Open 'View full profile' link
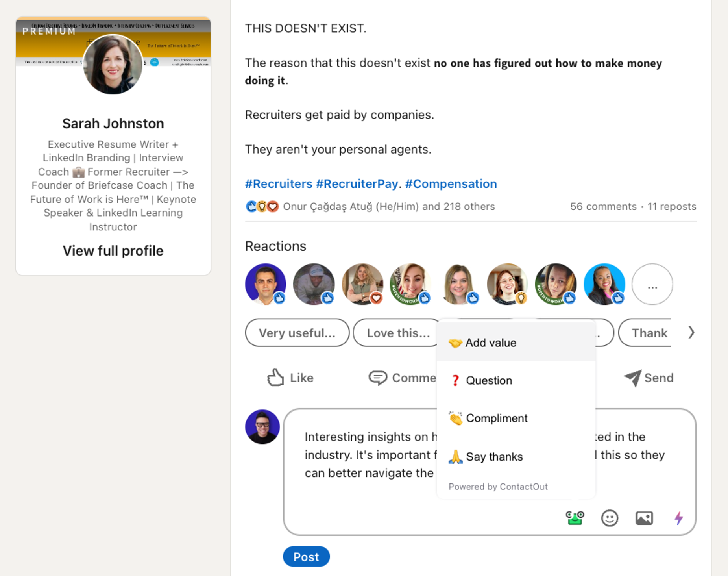Image resolution: width=728 pixels, height=576 pixels. 113,251
